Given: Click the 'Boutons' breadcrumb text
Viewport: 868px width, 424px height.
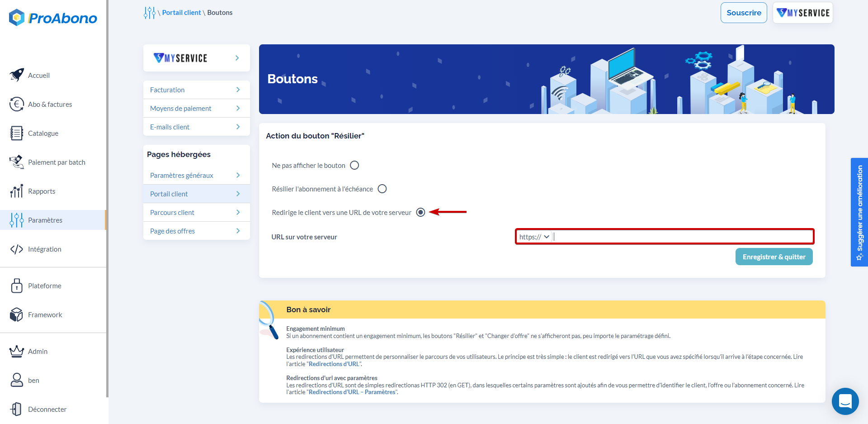Looking at the screenshot, I should 220,13.
